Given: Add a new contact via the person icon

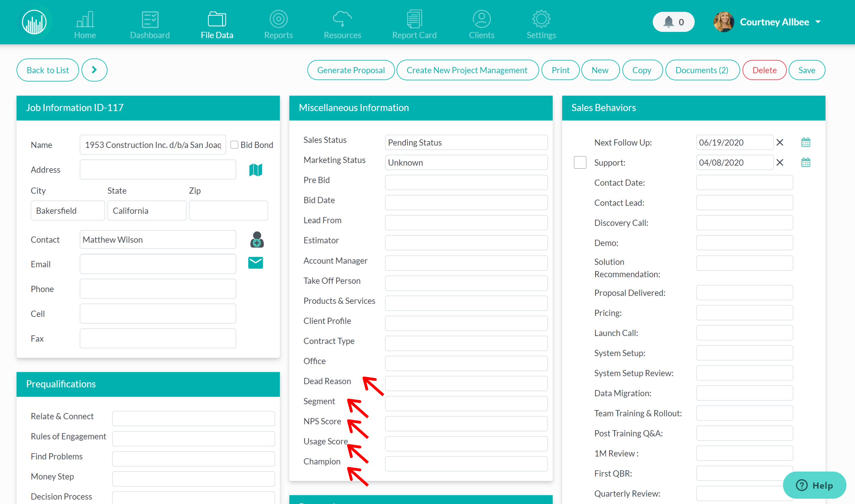Looking at the screenshot, I should [256, 239].
